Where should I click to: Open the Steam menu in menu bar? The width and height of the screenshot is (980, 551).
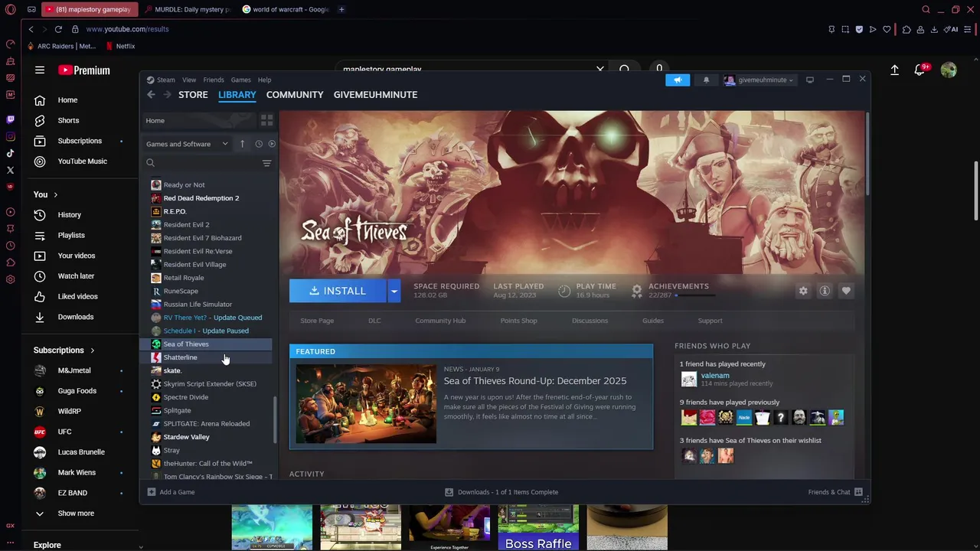coord(166,80)
